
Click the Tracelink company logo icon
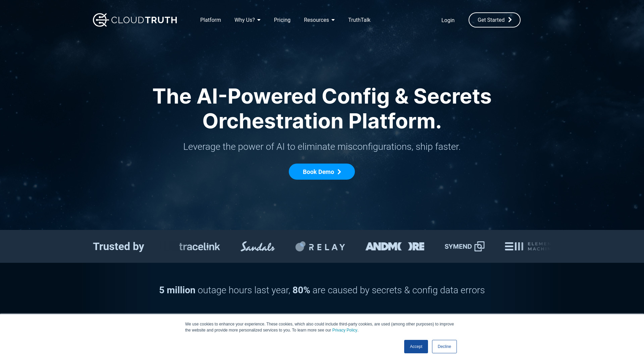coord(199,246)
